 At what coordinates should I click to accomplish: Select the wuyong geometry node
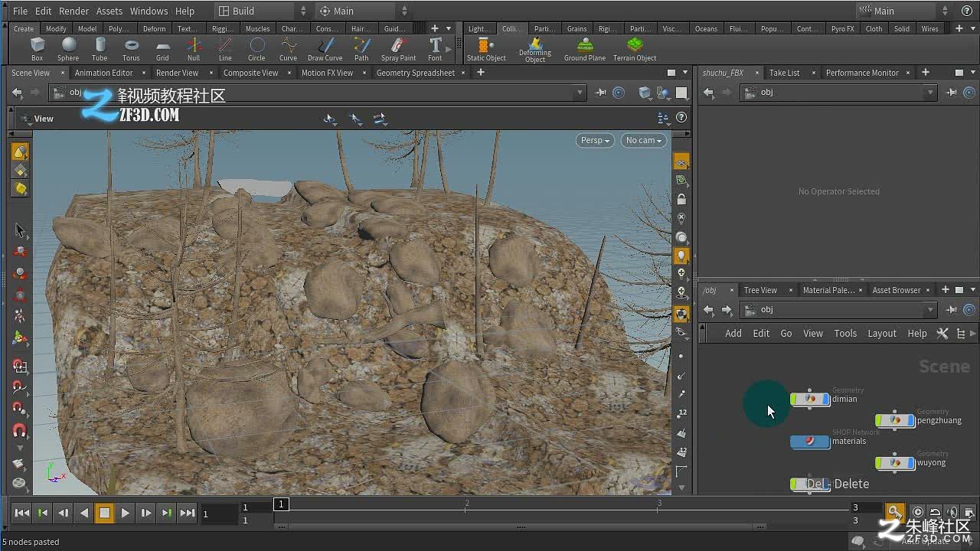pos(896,462)
